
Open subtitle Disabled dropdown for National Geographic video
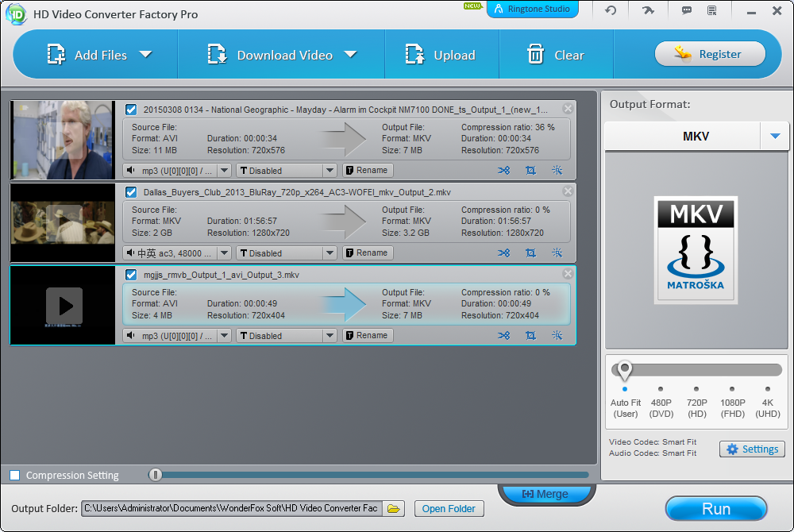click(x=330, y=171)
